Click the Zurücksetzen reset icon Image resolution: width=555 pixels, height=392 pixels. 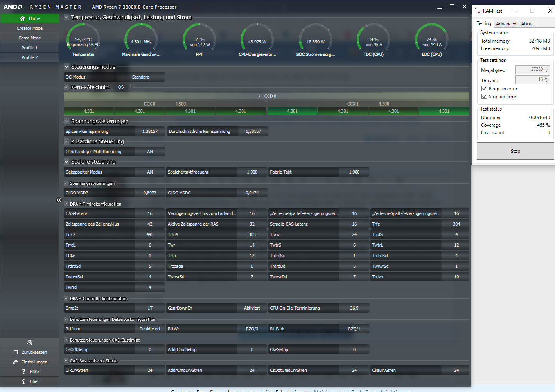tap(16, 352)
